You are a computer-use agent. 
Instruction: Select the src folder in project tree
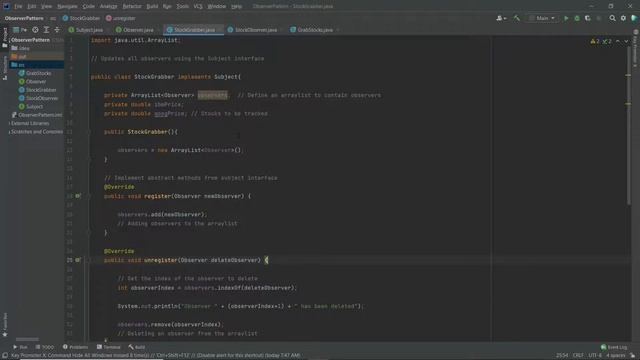pyautogui.click(x=18, y=65)
